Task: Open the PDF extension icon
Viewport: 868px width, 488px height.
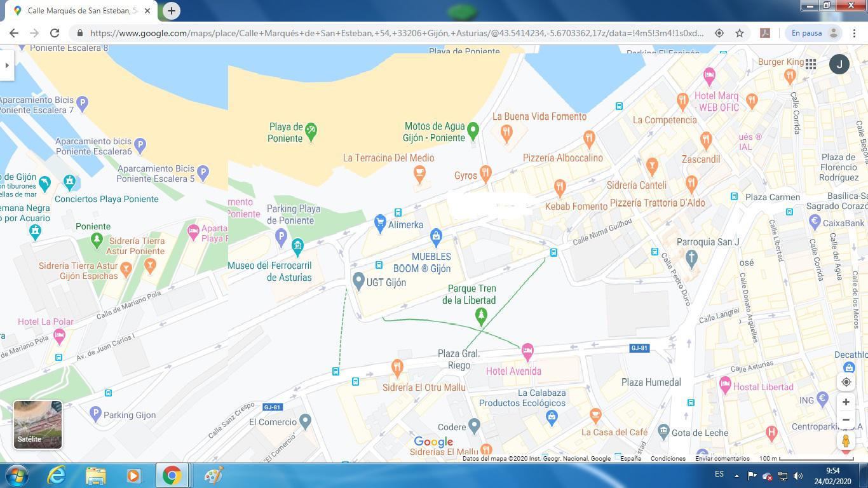Action: tap(765, 33)
